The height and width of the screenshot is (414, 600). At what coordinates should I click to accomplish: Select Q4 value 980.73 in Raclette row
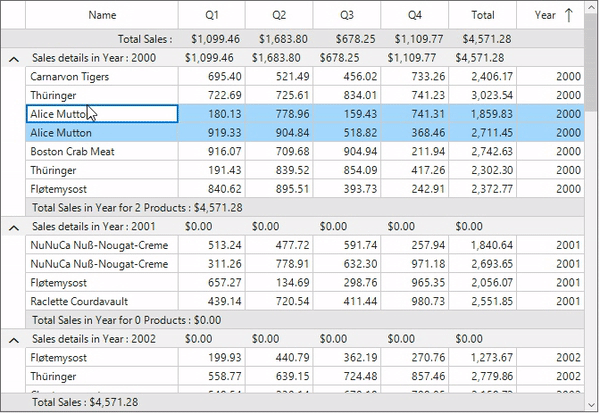(414, 302)
